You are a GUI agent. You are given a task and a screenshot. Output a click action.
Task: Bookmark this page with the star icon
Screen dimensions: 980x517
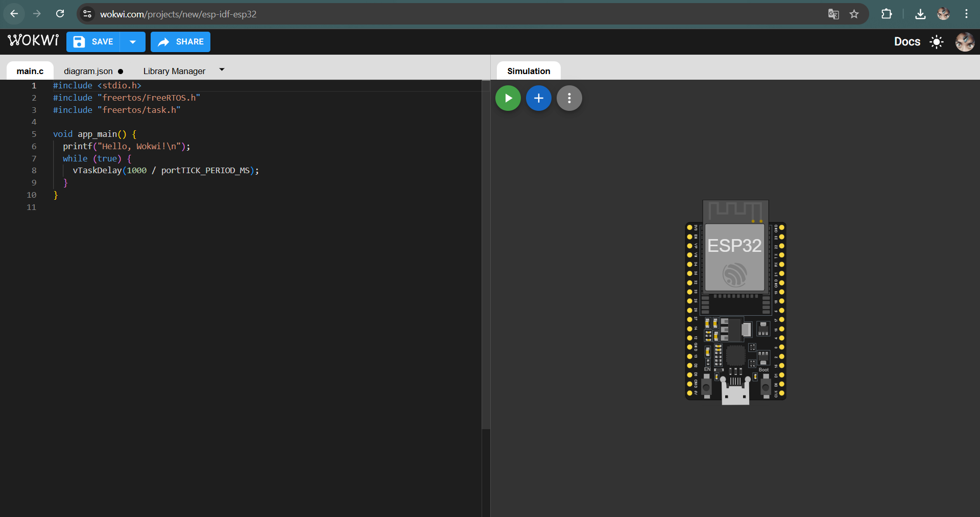(854, 14)
